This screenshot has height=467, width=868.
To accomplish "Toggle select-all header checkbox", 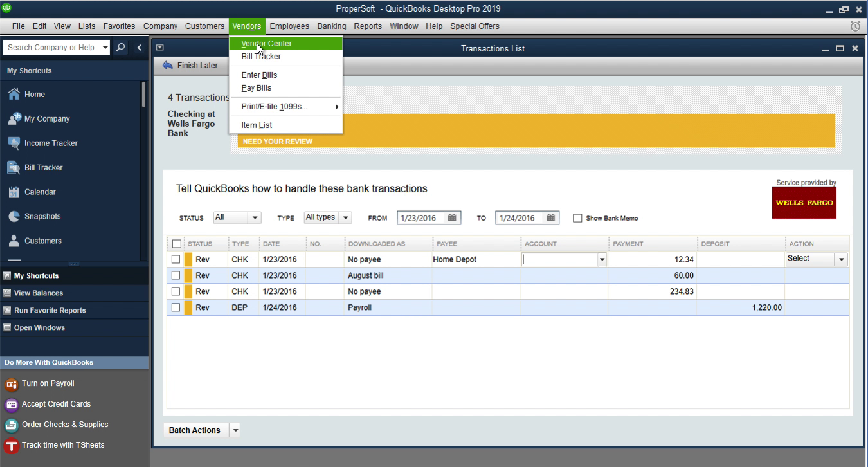I will (177, 244).
